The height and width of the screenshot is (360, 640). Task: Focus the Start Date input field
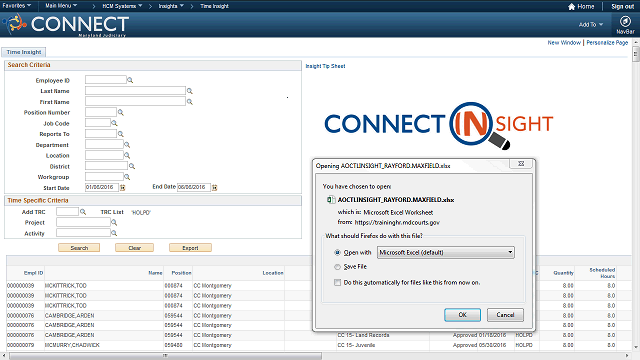(102, 187)
